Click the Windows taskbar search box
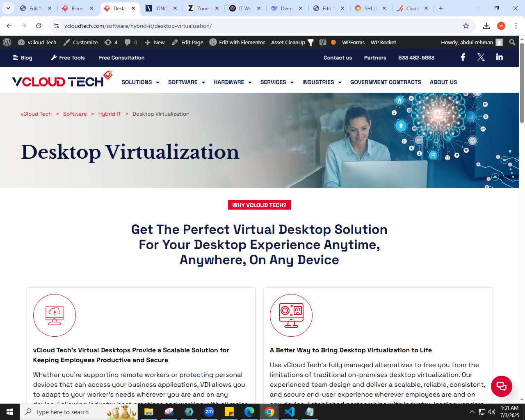Screen dimensions: 525x420 tap(79, 412)
